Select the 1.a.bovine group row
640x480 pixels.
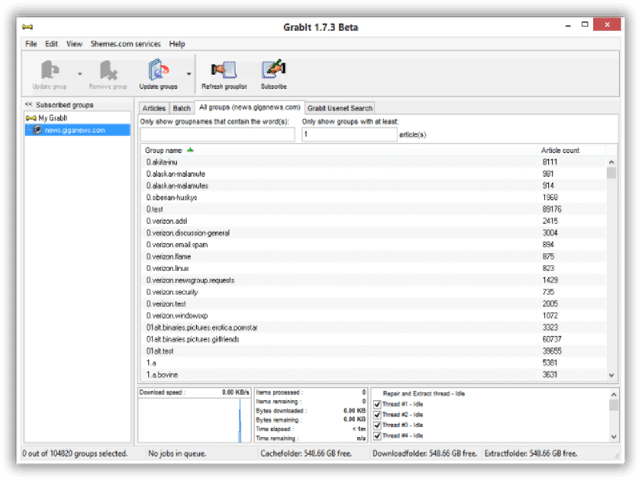(x=373, y=375)
